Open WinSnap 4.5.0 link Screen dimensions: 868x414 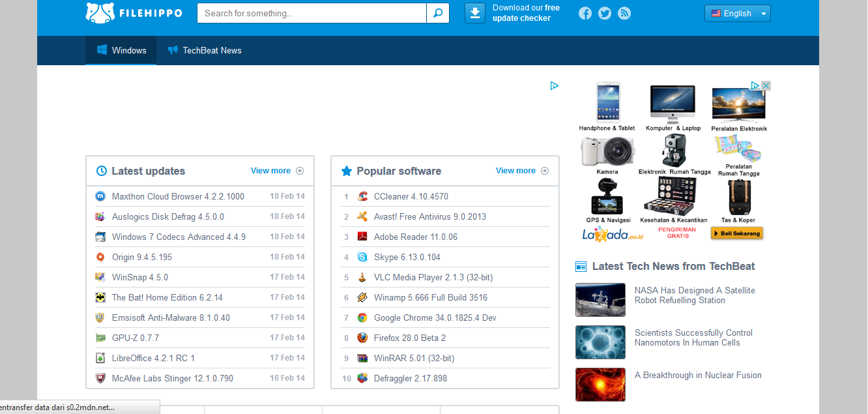click(x=140, y=277)
